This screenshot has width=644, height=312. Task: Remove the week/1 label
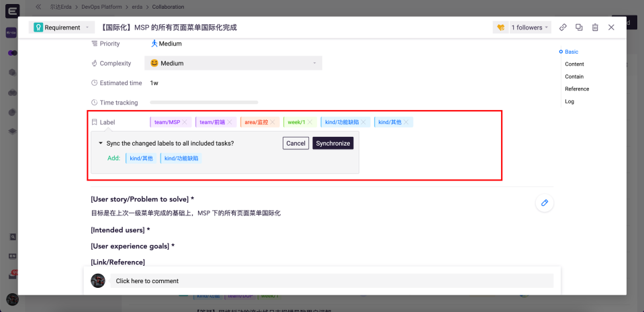(x=310, y=122)
